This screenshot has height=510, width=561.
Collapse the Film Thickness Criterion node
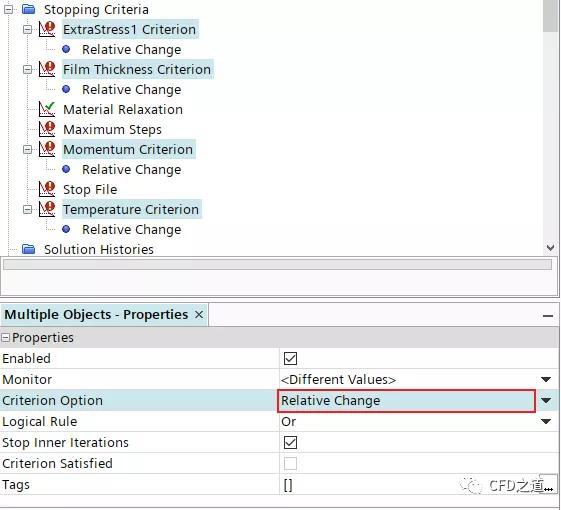coord(27,69)
